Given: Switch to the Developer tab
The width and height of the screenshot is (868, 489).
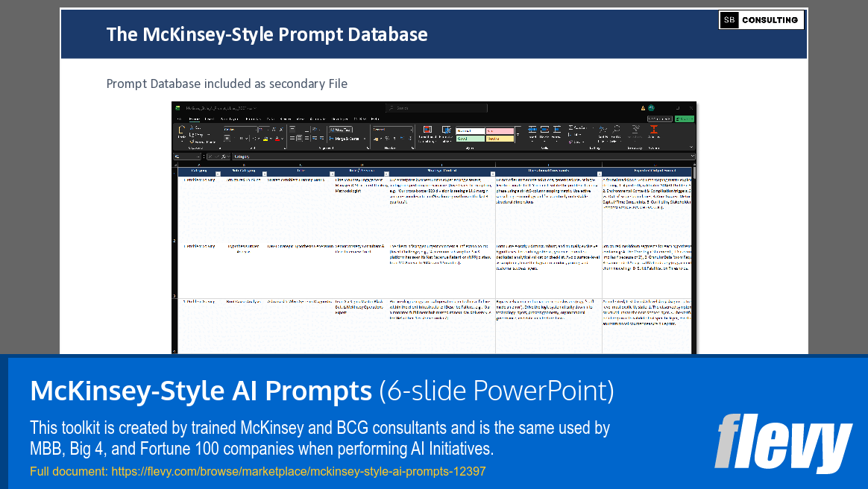Looking at the screenshot, I should pos(339,119).
